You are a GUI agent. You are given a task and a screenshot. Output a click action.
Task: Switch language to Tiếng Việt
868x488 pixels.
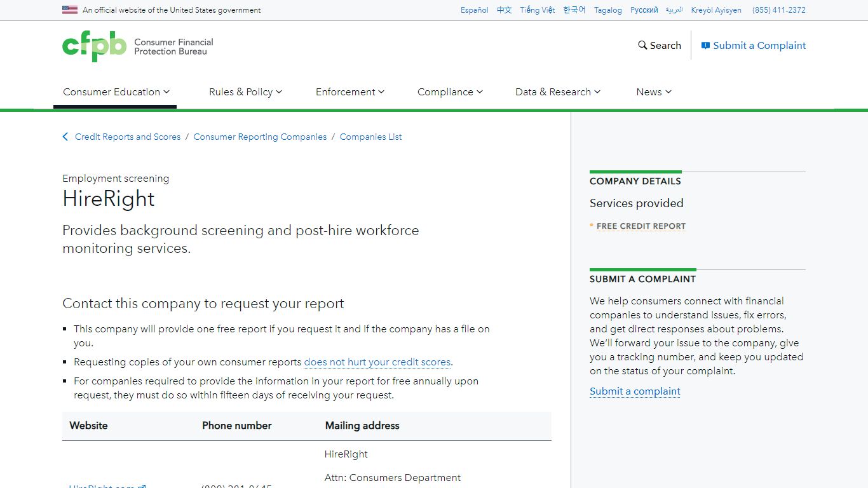point(538,10)
